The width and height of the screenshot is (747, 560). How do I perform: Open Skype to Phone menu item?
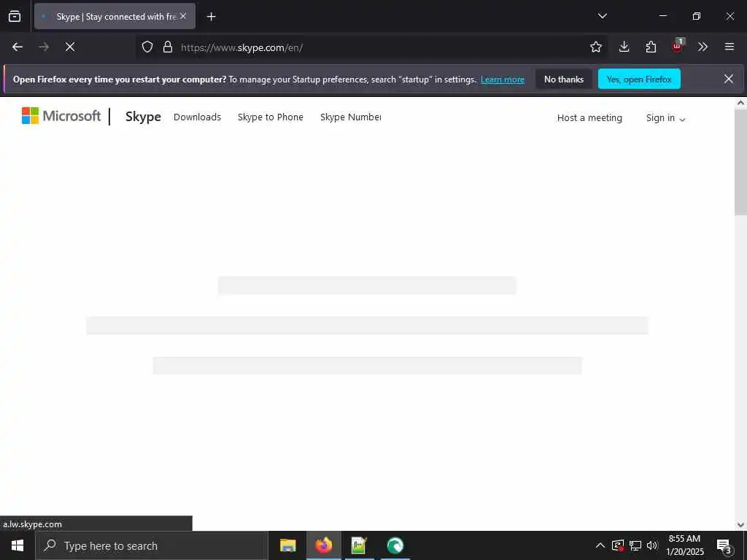(x=270, y=117)
